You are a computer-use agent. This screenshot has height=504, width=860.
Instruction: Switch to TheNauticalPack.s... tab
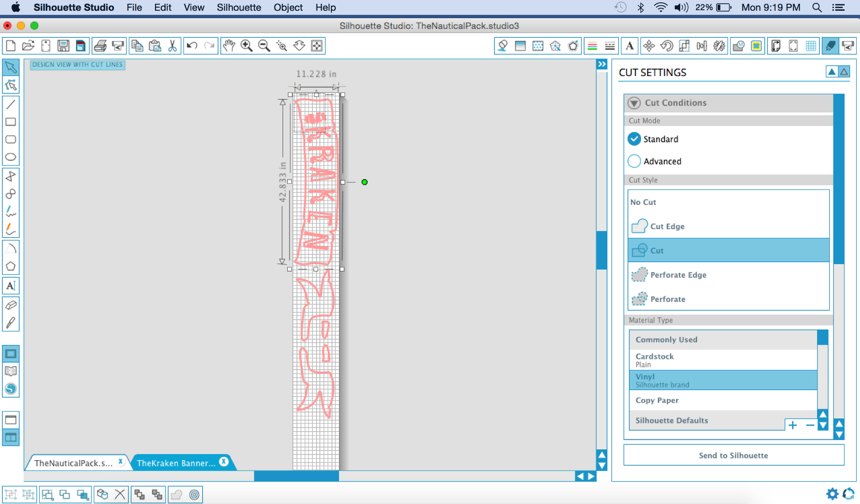coord(73,463)
